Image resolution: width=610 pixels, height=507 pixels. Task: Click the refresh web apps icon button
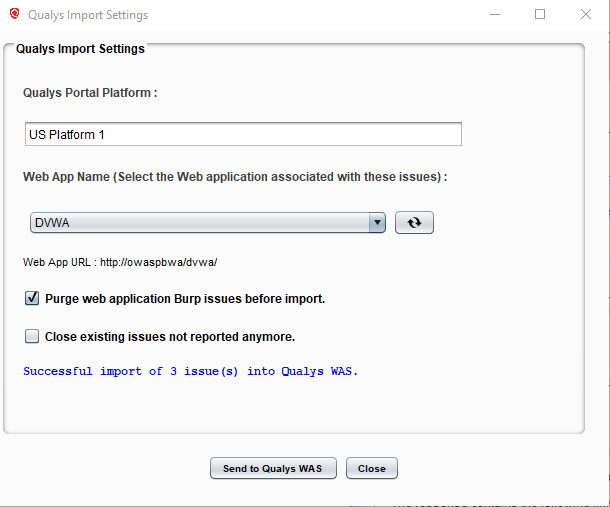click(x=414, y=223)
